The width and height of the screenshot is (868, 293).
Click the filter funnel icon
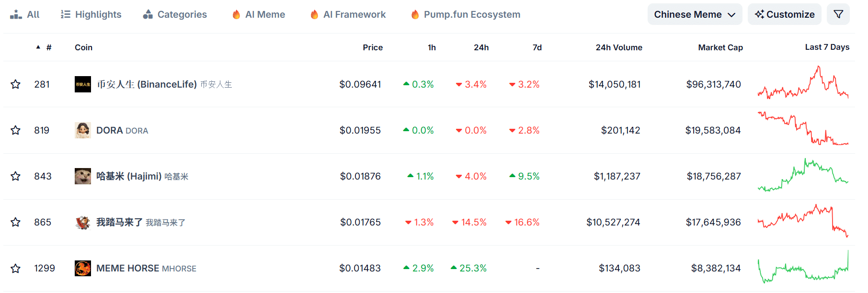click(838, 14)
